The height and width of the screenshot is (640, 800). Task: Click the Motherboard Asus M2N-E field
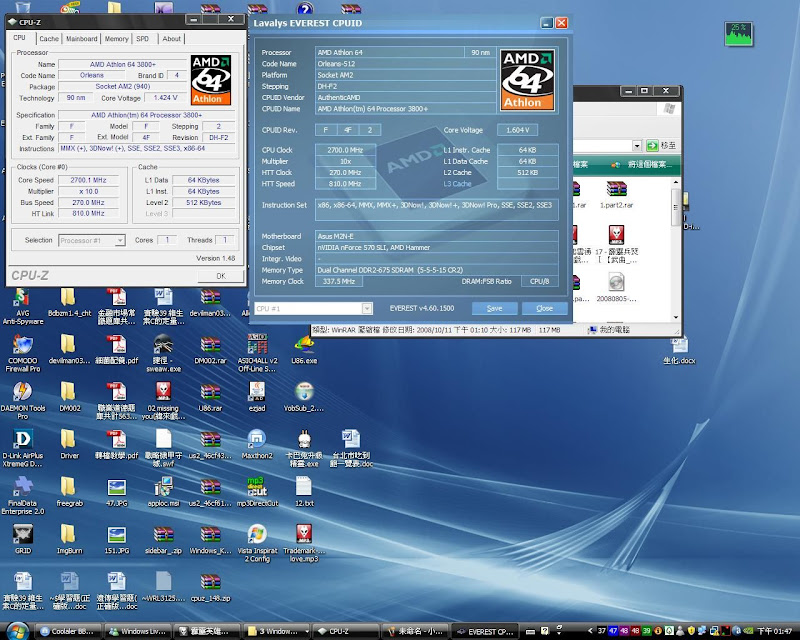click(x=437, y=236)
